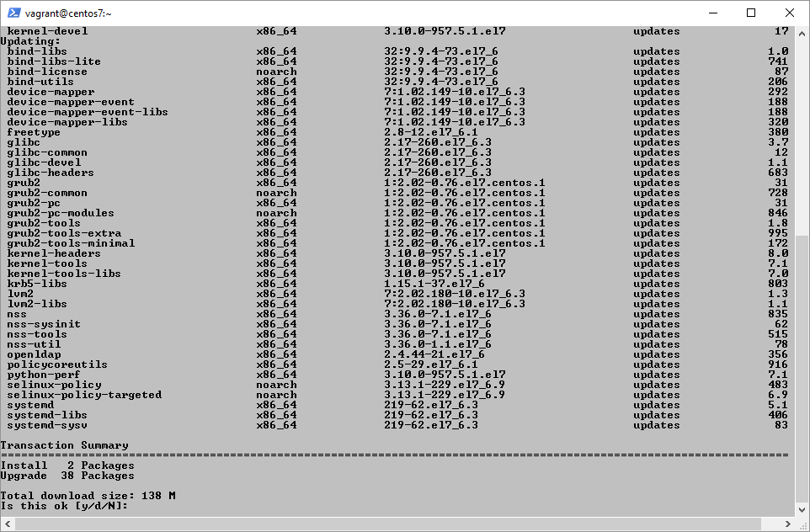The width and height of the screenshot is (810, 532).
Task: Click the openldap package name
Action: click(34, 354)
